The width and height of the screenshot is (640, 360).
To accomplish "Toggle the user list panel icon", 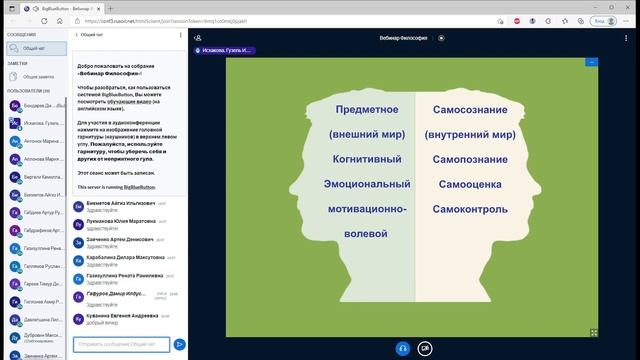I will tap(198, 38).
